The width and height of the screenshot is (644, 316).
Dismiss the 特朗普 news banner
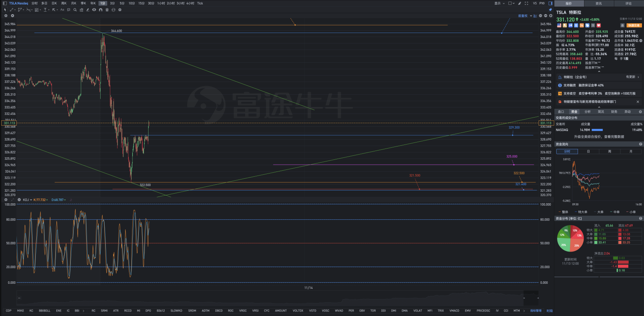click(x=638, y=102)
